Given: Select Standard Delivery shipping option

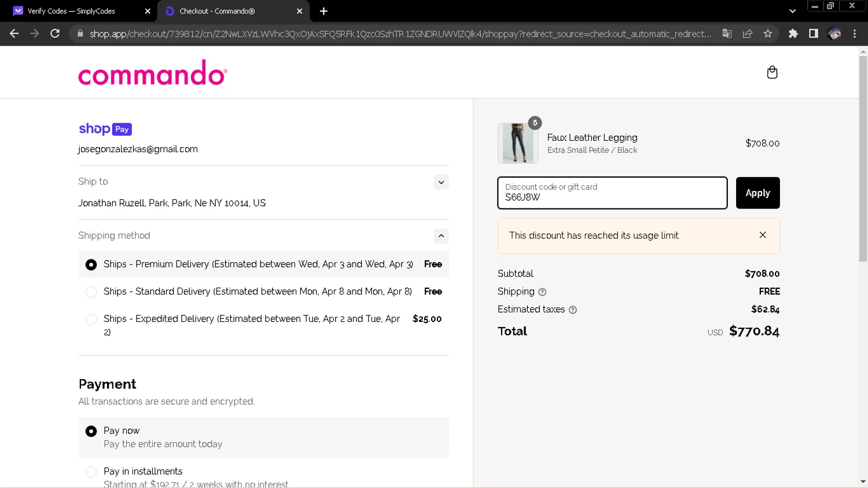Looking at the screenshot, I should click(x=91, y=292).
